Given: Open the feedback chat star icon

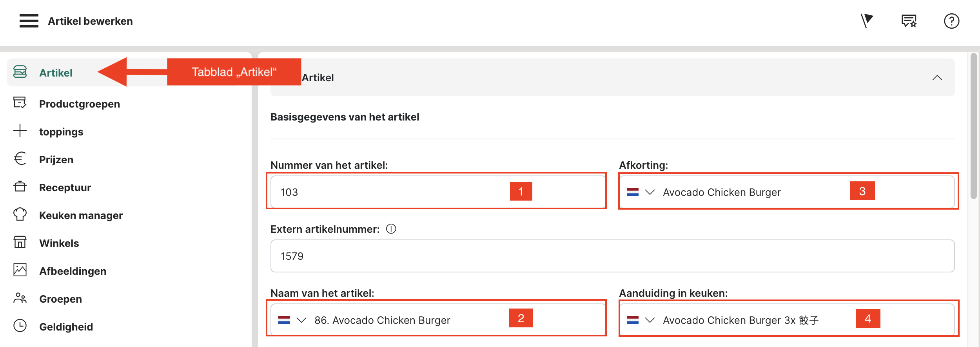Looking at the screenshot, I should click(909, 21).
